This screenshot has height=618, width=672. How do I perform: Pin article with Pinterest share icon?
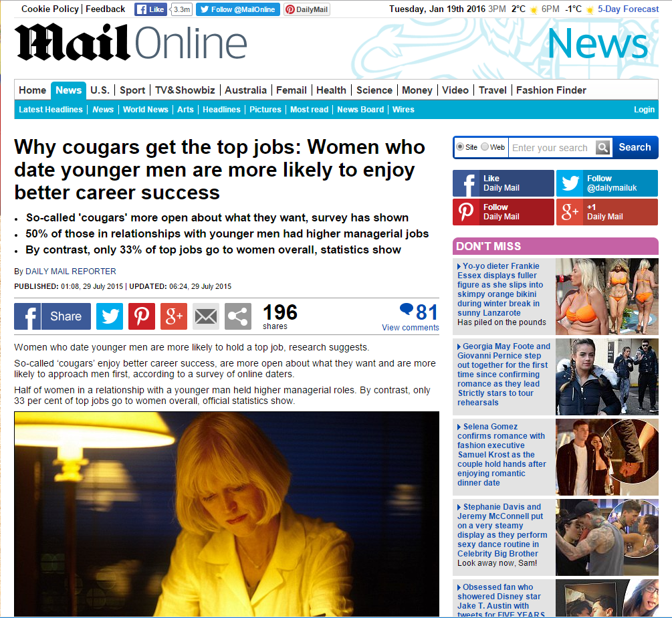pyautogui.click(x=142, y=316)
